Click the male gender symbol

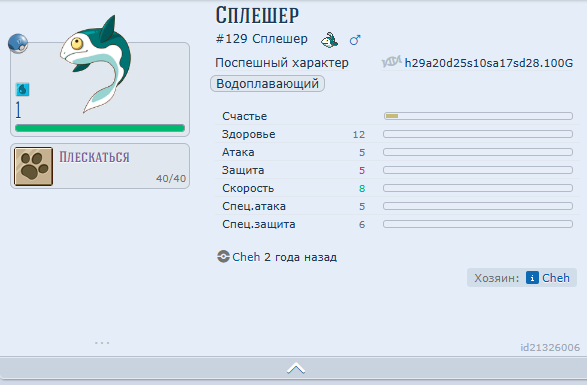[x=355, y=40]
